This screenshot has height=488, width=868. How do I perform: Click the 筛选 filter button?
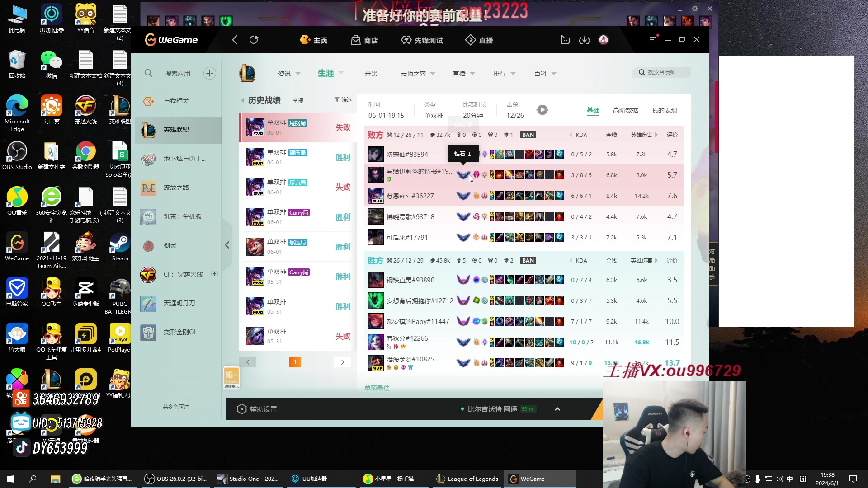tap(343, 100)
